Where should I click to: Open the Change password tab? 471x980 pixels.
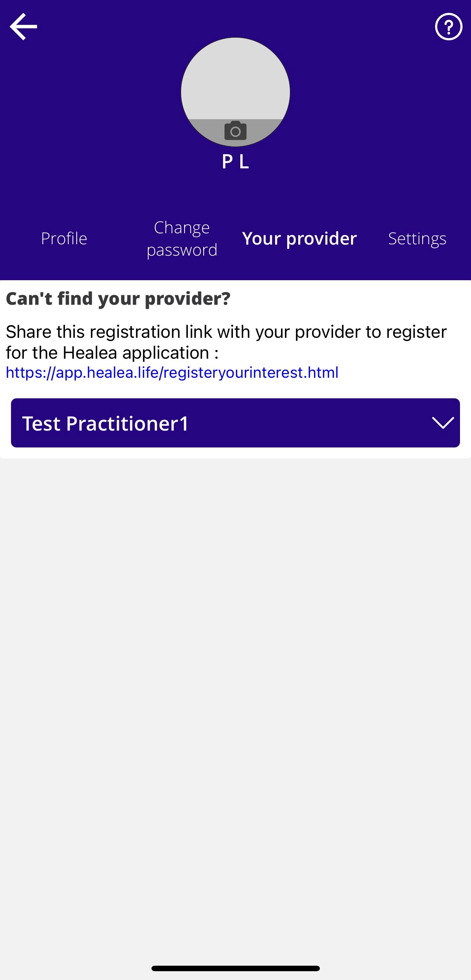[182, 238]
